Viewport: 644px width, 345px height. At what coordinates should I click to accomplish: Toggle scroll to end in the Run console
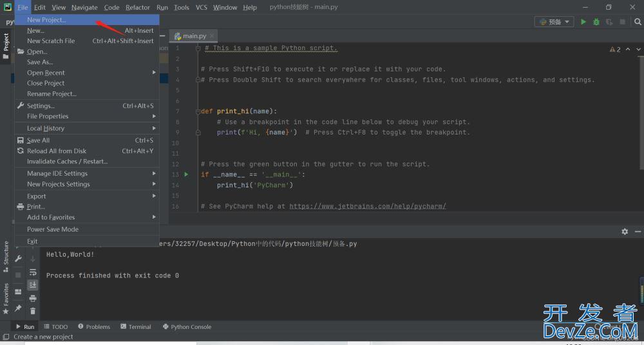(x=33, y=284)
